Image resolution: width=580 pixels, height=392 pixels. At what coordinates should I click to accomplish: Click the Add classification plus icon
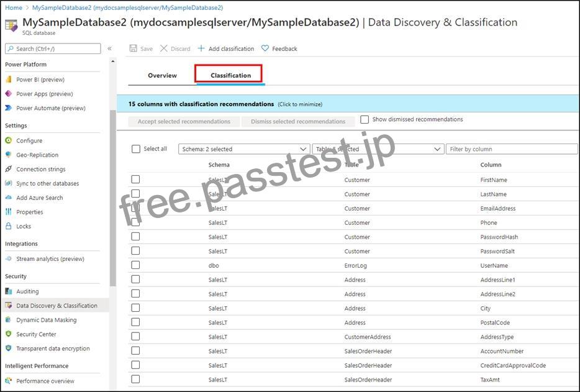(x=201, y=48)
